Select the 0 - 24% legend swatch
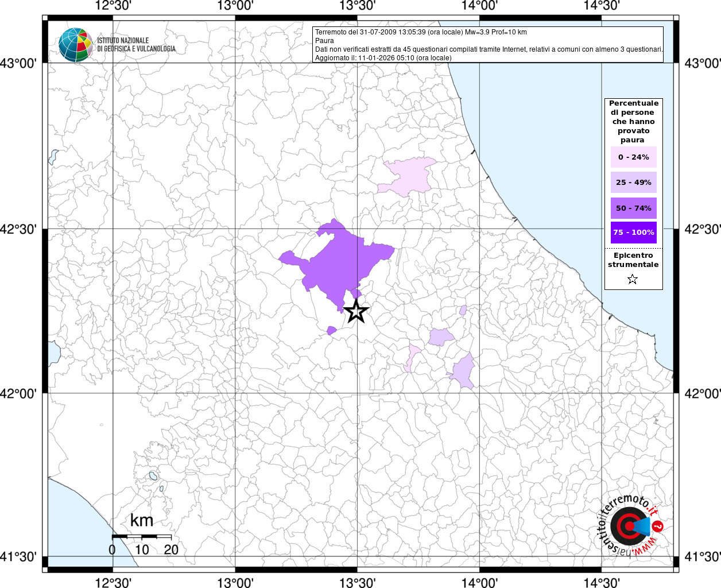This screenshot has height=588, width=721. click(x=634, y=157)
